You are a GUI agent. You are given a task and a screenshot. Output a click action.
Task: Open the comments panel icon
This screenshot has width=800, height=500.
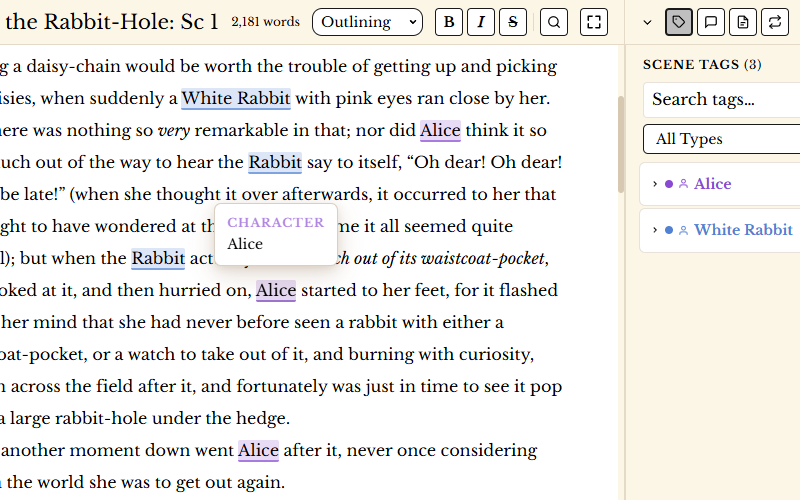click(710, 22)
